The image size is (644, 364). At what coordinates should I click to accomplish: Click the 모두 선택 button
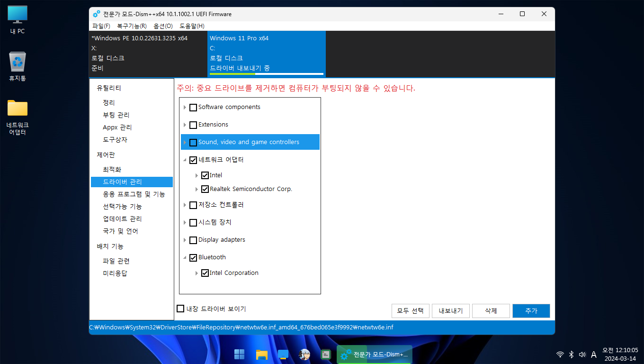click(410, 311)
